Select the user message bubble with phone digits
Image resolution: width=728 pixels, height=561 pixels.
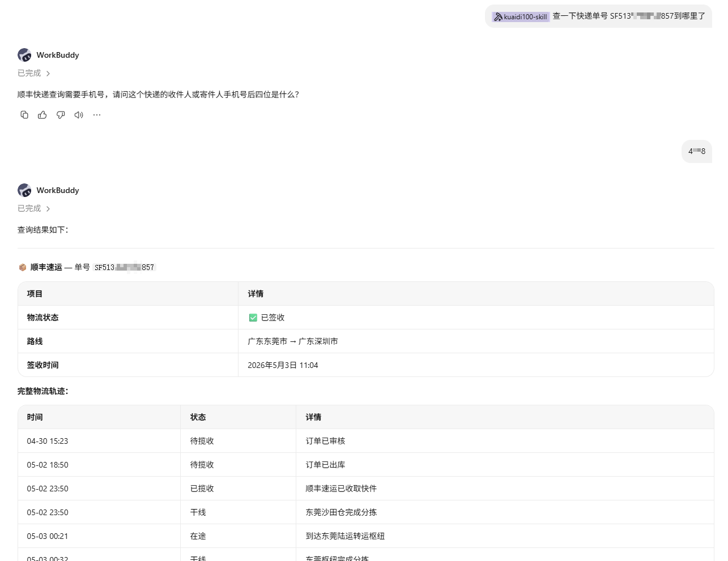point(697,151)
